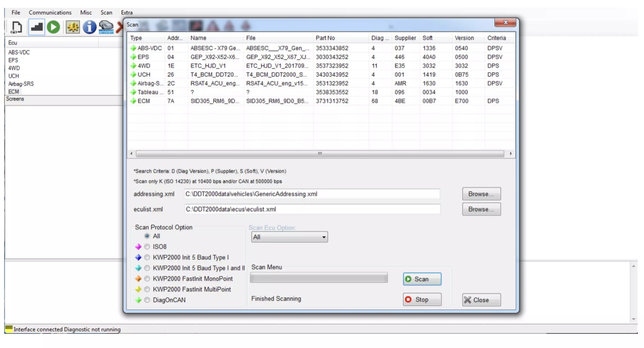Select Airbag-SRS in the Ecu list
644x348 pixels.
pyautogui.click(x=21, y=84)
